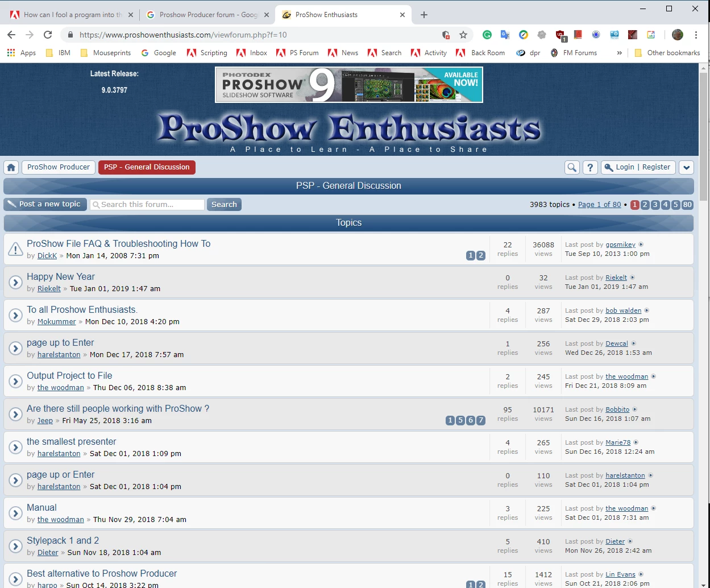710x588 pixels.
Task: Open the ProShow Enthusiasts logo banner
Action: tap(349, 130)
